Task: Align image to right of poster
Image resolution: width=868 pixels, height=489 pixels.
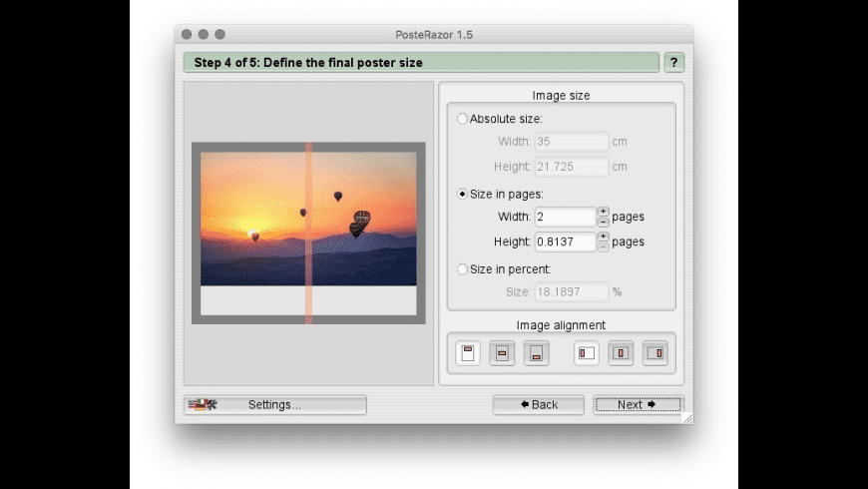Action: click(655, 353)
